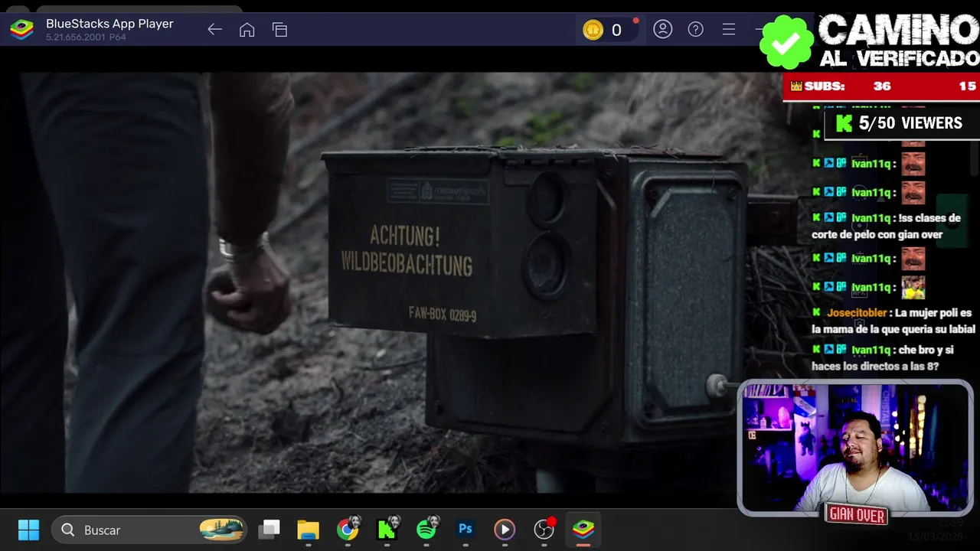Click the BlueStacks App Player title text

[x=109, y=24]
